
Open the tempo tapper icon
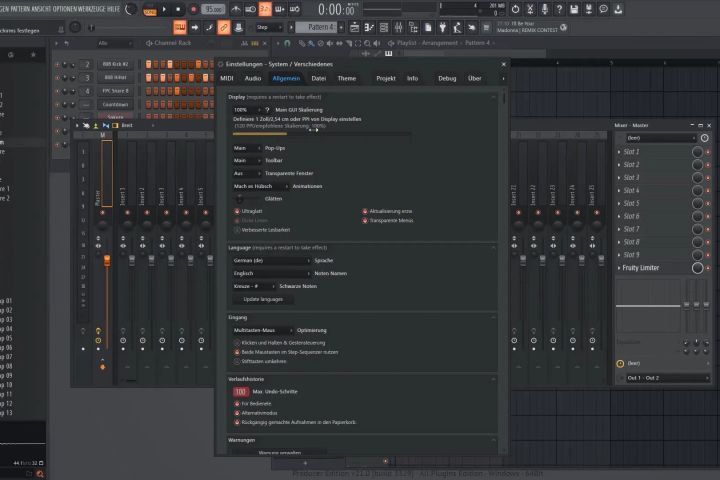(x=457, y=28)
